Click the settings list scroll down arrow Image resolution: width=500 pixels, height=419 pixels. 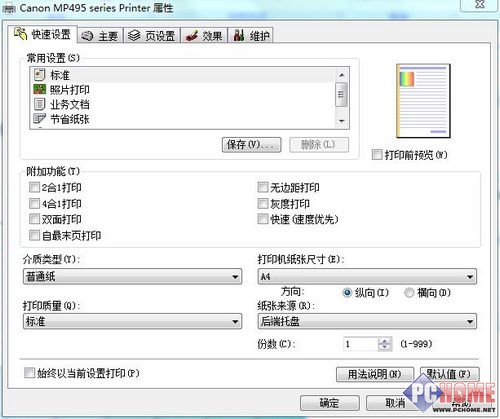342,121
